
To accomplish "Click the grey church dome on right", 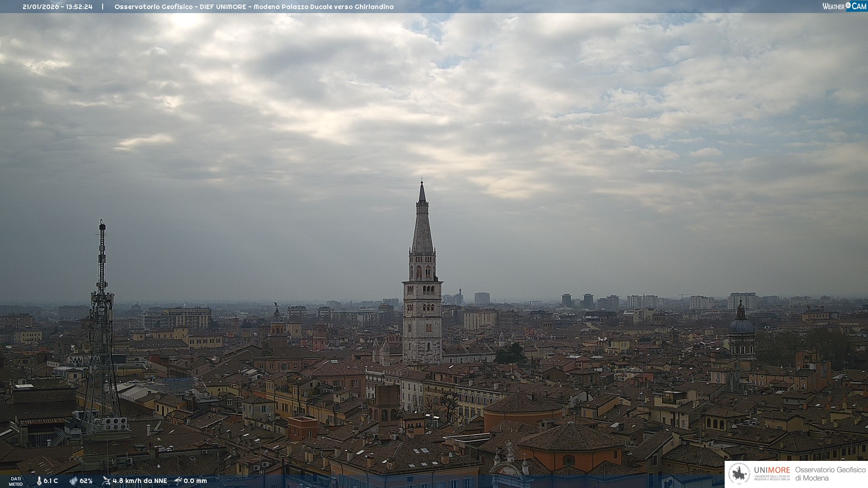I will click(x=741, y=326).
